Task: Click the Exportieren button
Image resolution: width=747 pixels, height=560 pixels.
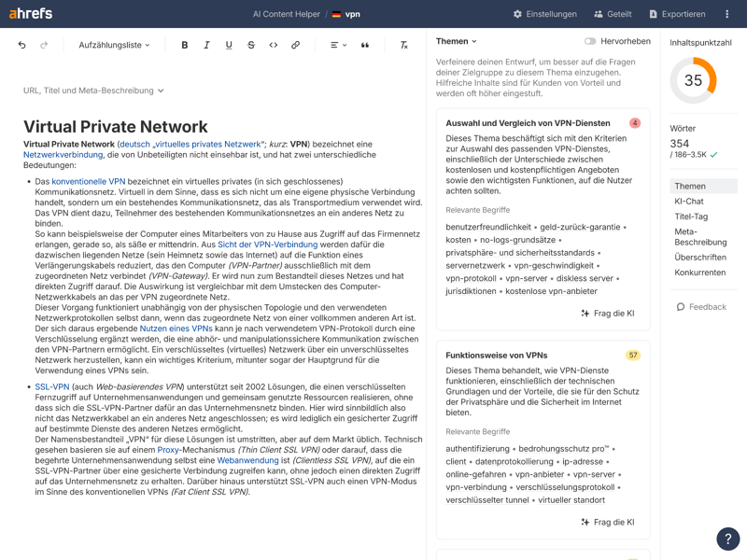Action: 677,14
